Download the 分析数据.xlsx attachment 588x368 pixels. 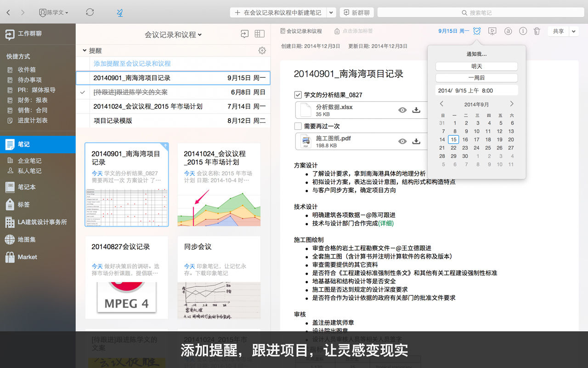(x=416, y=110)
